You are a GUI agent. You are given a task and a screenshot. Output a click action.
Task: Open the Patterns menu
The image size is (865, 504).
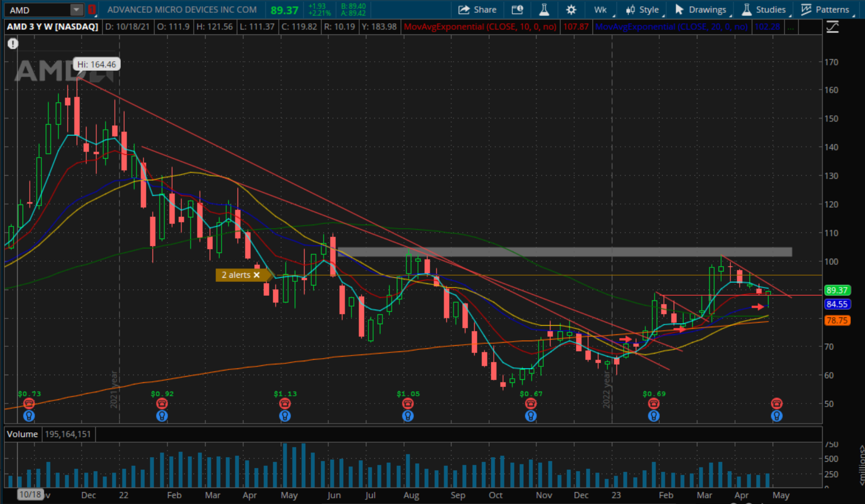pos(825,10)
